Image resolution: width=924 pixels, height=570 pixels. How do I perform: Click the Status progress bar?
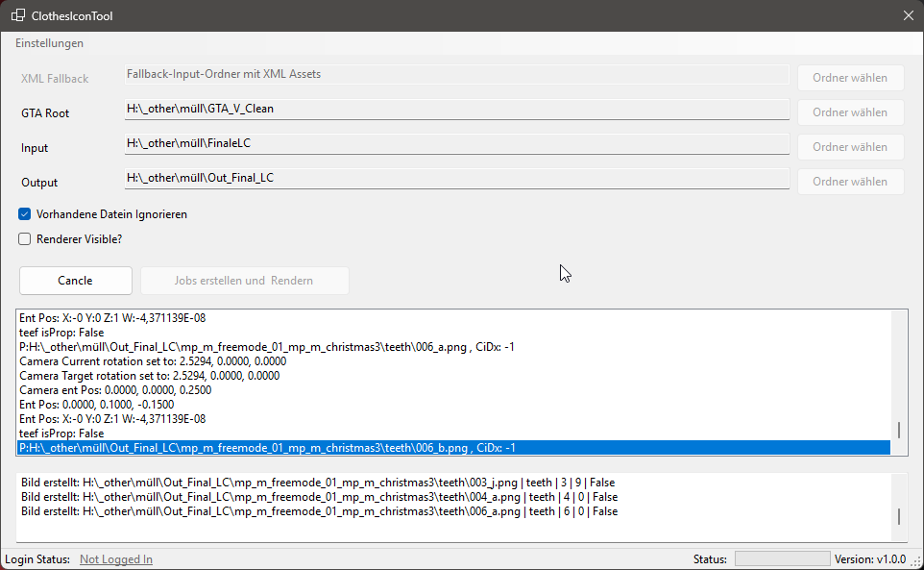pos(783,558)
